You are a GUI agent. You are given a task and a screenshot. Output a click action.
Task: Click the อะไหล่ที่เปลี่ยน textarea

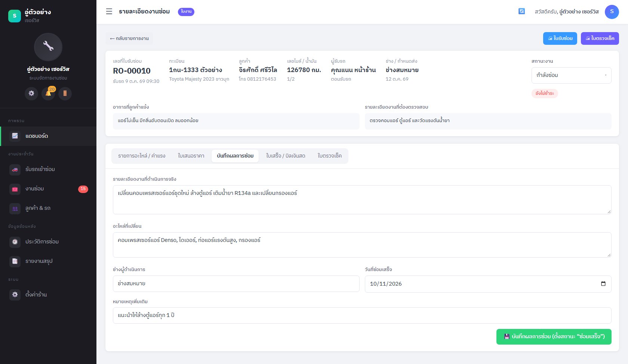tap(362, 245)
